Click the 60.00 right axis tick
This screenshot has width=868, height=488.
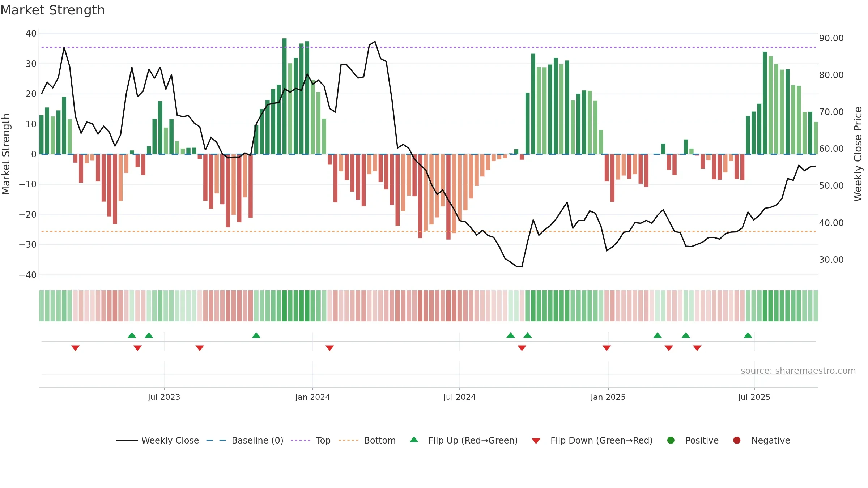tap(831, 149)
